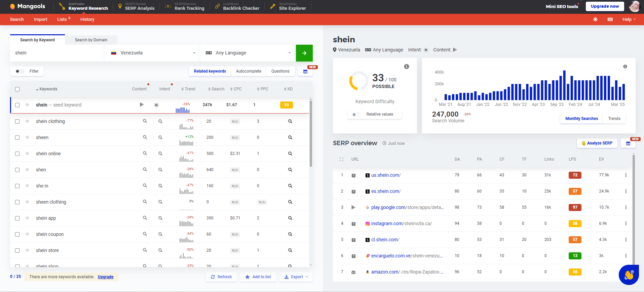Open the Export dropdown
This screenshot has width=644, height=292.
point(296,277)
